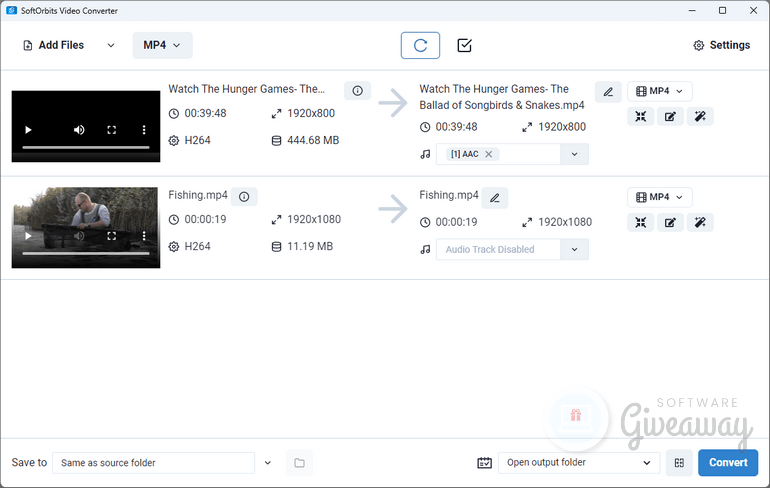Click the Fishing.mp4 source file name
The height and width of the screenshot is (488, 770).
[198, 195]
